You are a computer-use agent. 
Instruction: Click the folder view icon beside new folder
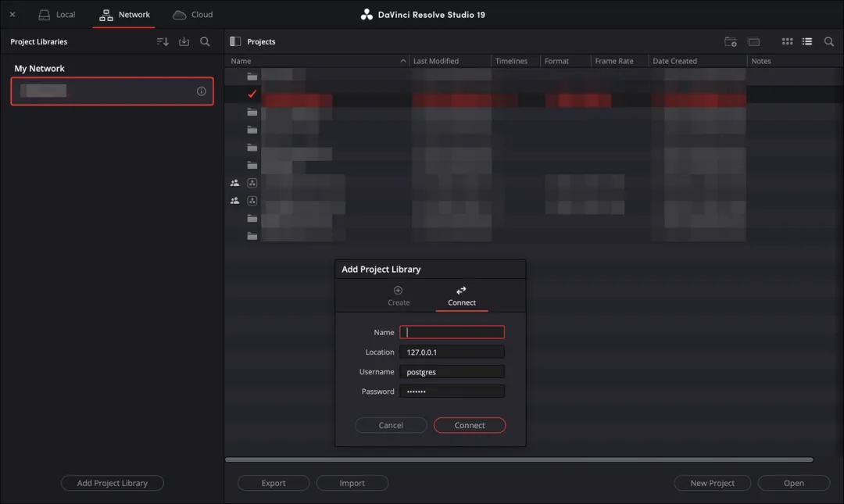tap(753, 41)
